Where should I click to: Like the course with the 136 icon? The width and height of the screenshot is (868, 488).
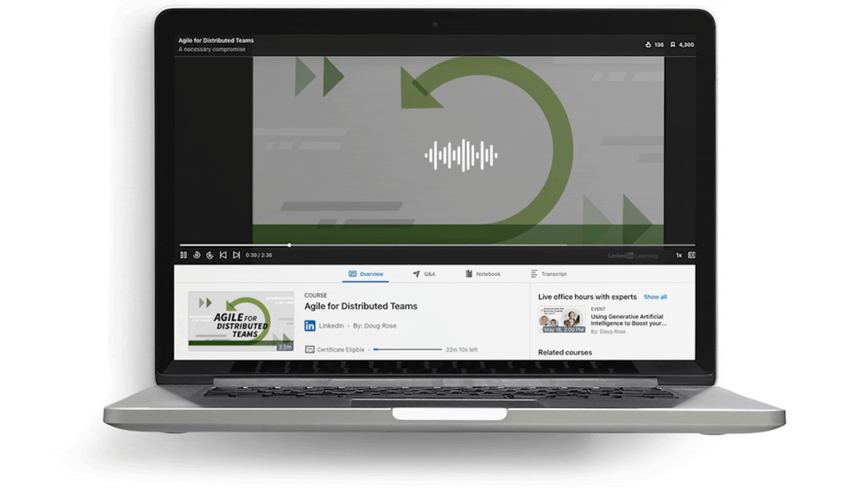point(648,45)
